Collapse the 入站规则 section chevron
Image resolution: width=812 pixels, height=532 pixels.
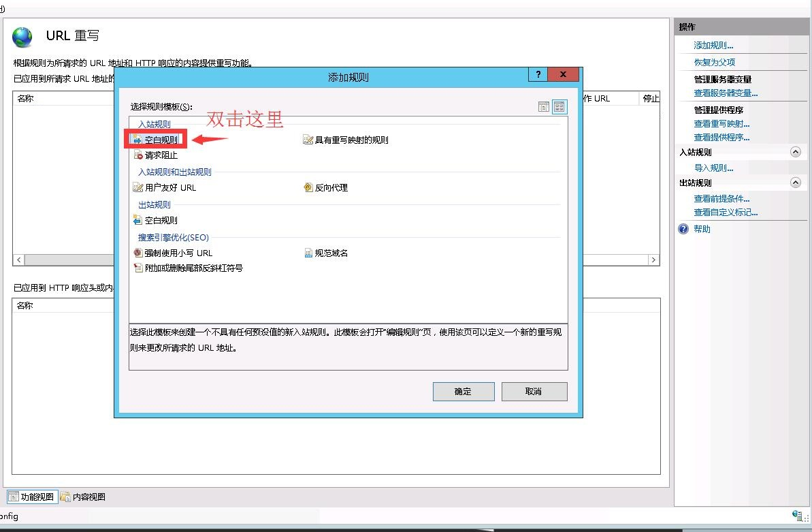796,152
